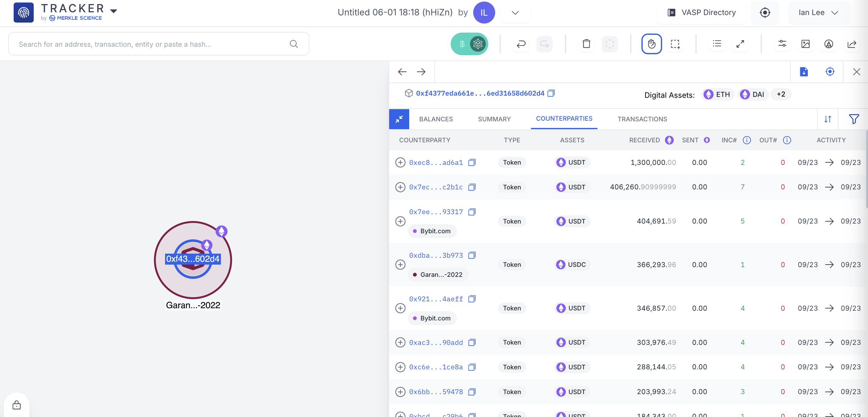
Task: Click the expand fullscreen arrows icon
Action: click(740, 44)
